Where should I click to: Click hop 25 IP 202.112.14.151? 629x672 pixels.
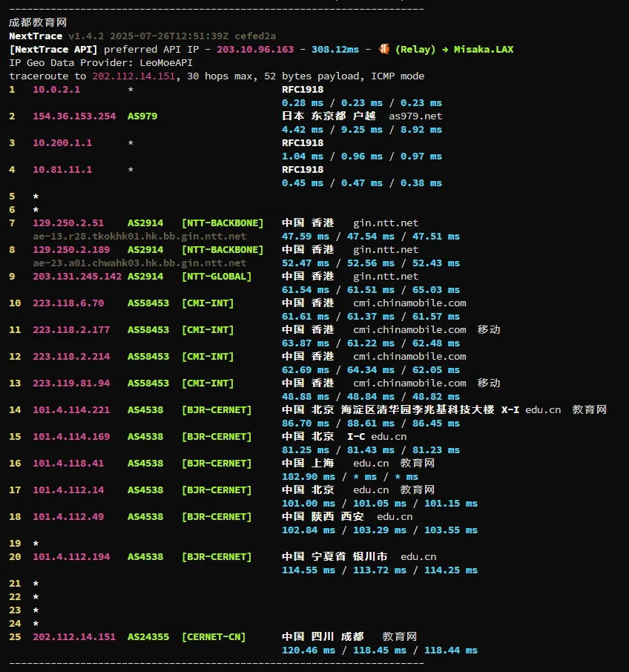click(x=74, y=637)
